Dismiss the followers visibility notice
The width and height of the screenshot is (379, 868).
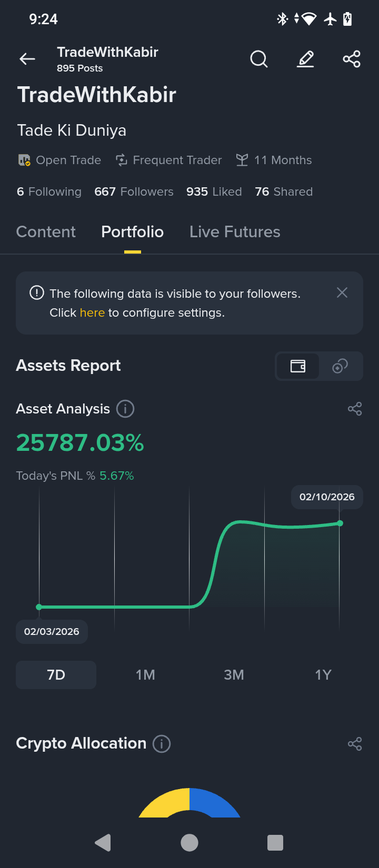(342, 292)
